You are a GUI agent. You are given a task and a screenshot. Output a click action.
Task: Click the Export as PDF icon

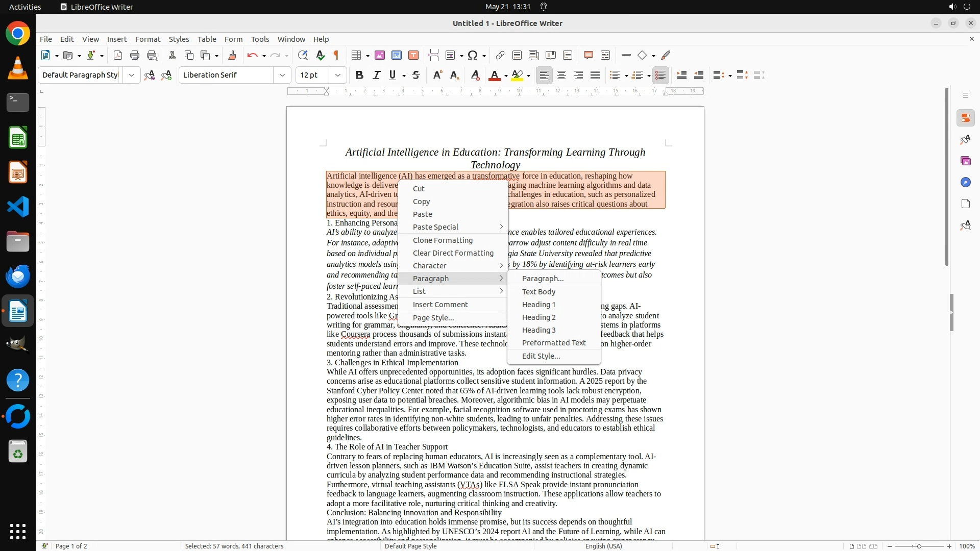point(118,55)
